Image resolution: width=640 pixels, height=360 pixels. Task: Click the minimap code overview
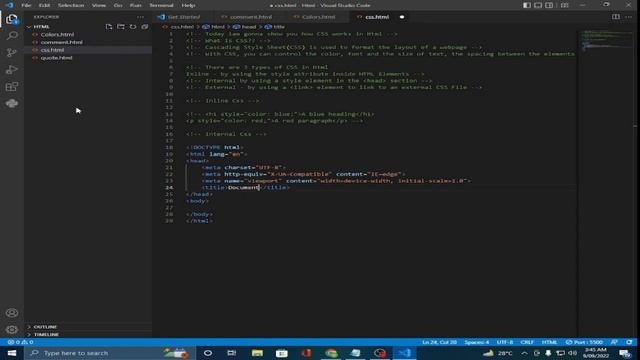(x=606, y=40)
